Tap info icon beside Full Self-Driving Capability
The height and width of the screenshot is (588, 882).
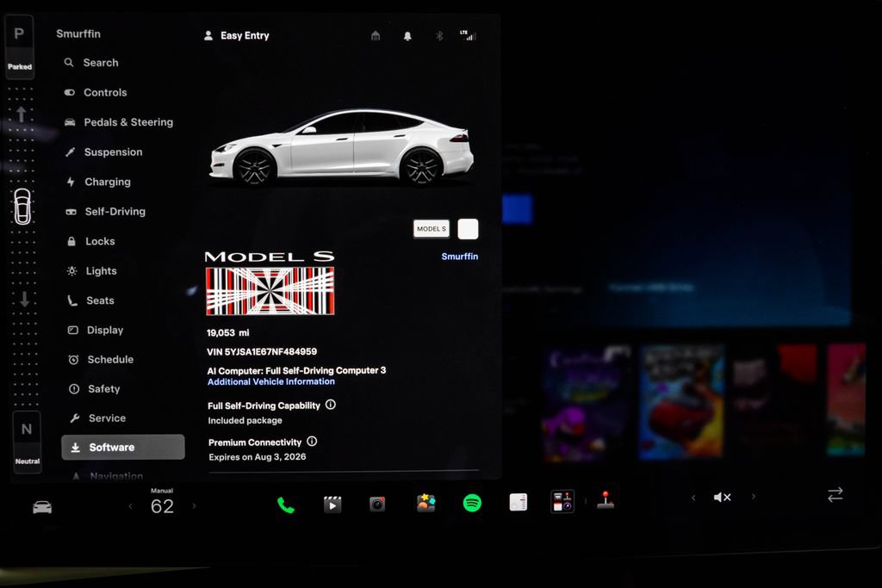(331, 404)
